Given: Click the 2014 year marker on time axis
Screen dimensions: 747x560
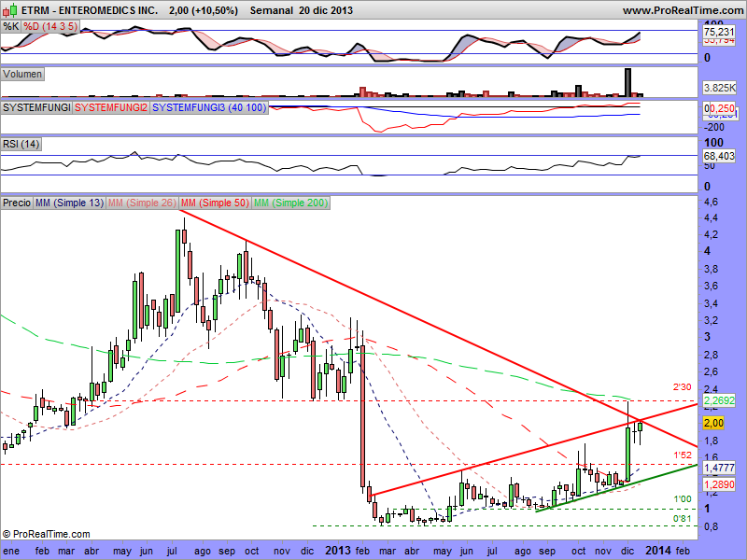Looking at the screenshot, I should (659, 551).
